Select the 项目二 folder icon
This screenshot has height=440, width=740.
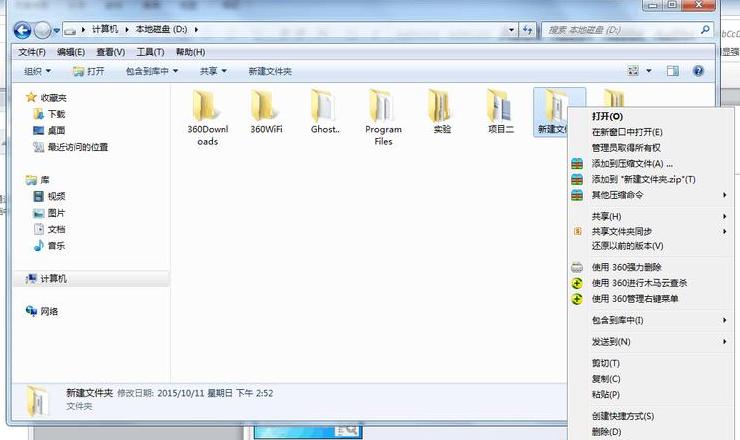pyautogui.click(x=500, y=107)
